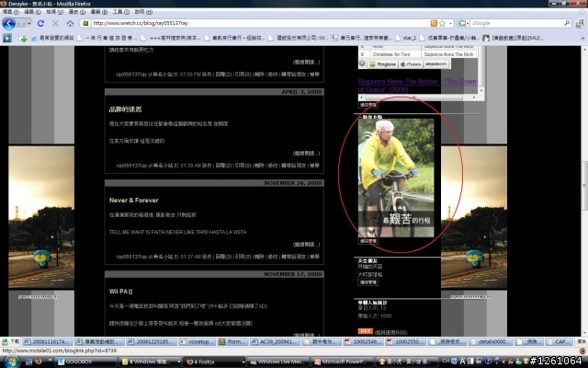Open download item 20061116174

[x=46, y=341]
